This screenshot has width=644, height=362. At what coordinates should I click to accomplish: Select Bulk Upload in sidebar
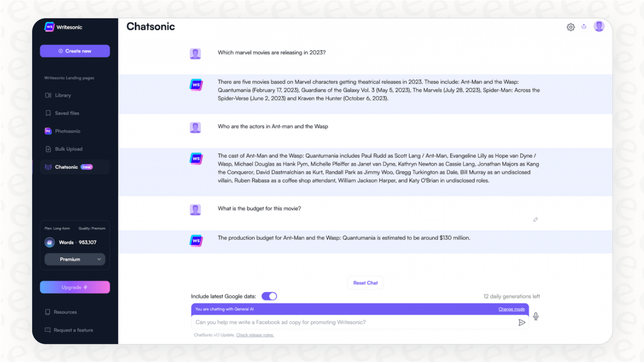point(69,149)
